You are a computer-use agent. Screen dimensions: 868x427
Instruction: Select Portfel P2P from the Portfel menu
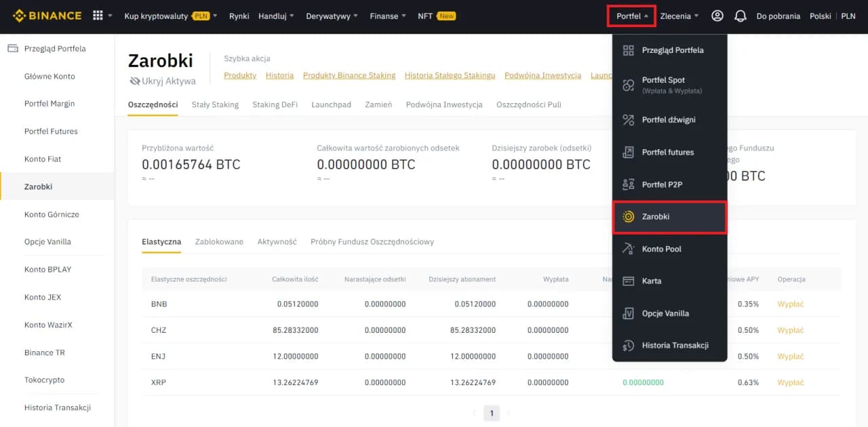[661, 184]
